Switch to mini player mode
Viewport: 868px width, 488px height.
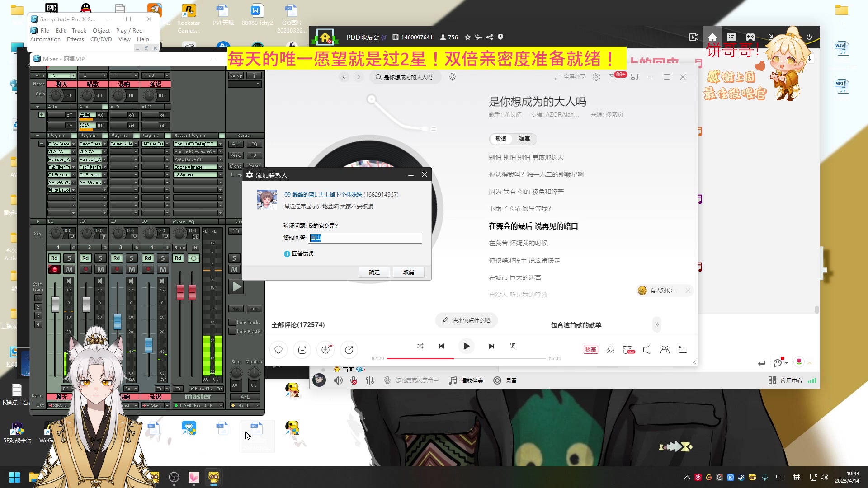[635, 77]
